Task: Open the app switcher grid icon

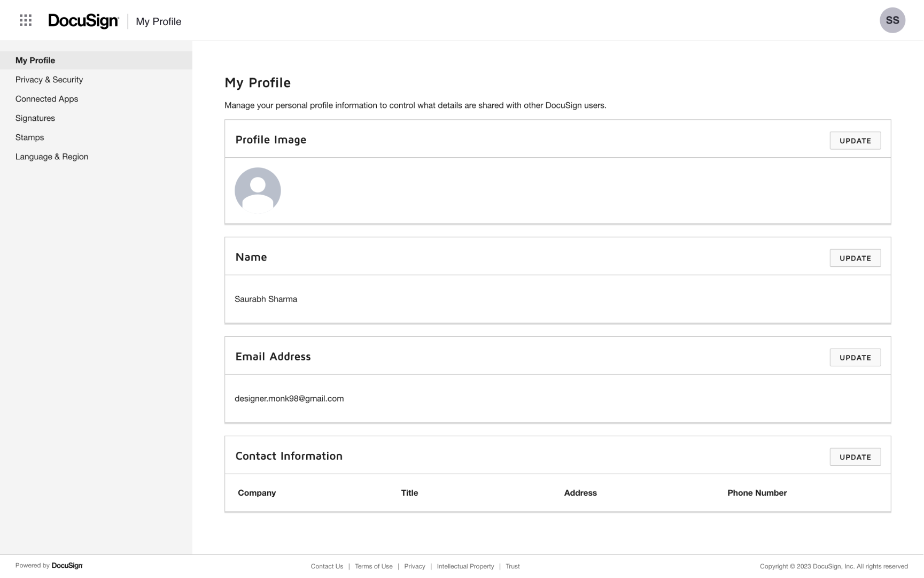Action: pyautogui.click(x=26, y=20)
